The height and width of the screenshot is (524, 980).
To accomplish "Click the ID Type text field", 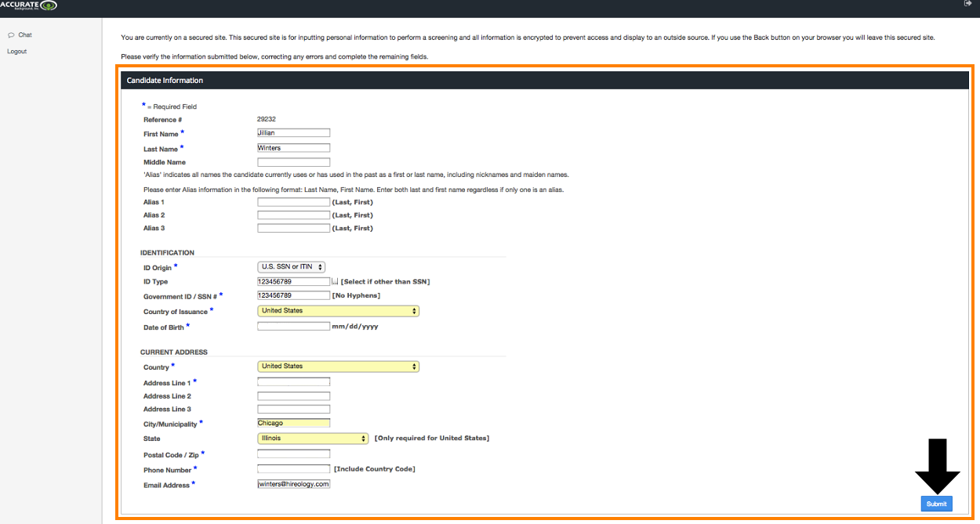I will pos(294,282).
